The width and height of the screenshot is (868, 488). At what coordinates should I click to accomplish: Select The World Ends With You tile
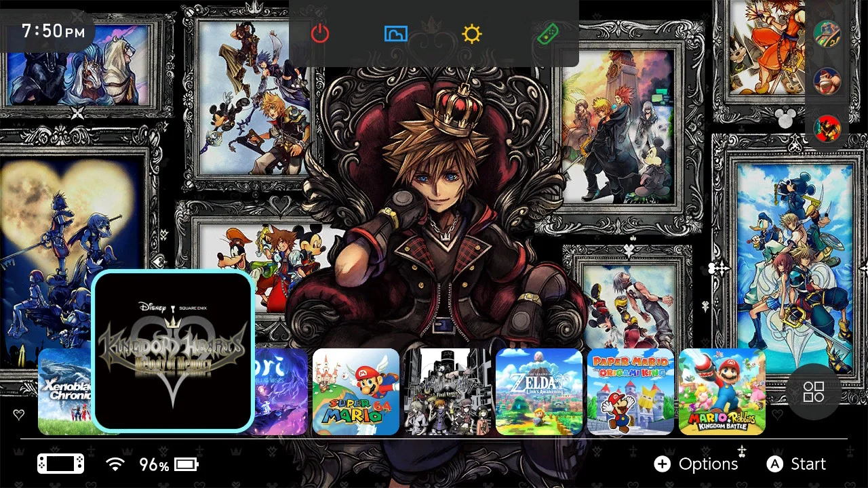coord(448,392)
